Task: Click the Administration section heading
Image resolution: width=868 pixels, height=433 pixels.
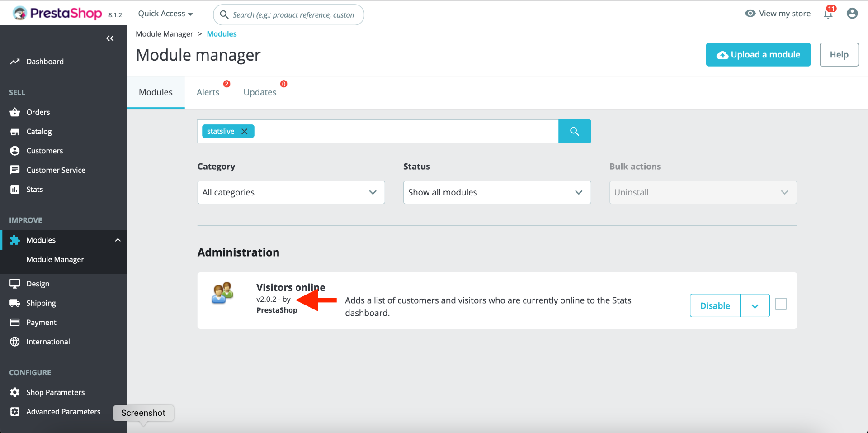Action: point(238,252)
